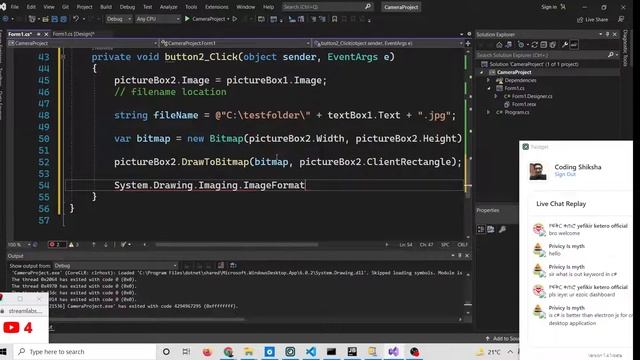Expand Program.cs node
The width and height of the screenshot is (640, 360).
click(488, 112)
